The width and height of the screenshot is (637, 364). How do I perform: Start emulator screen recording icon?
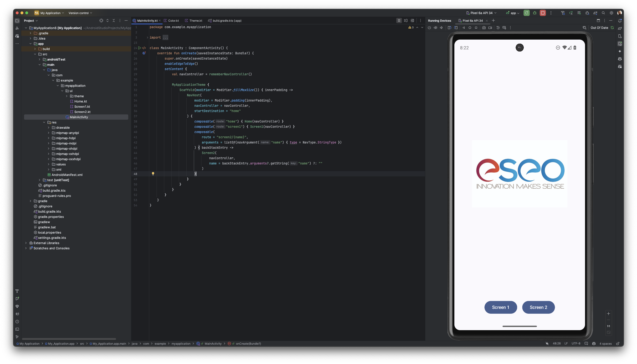[490, 28]
